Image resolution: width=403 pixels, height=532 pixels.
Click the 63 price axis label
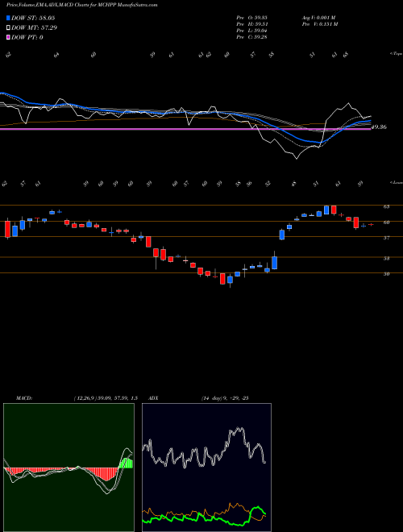point(386,206)
